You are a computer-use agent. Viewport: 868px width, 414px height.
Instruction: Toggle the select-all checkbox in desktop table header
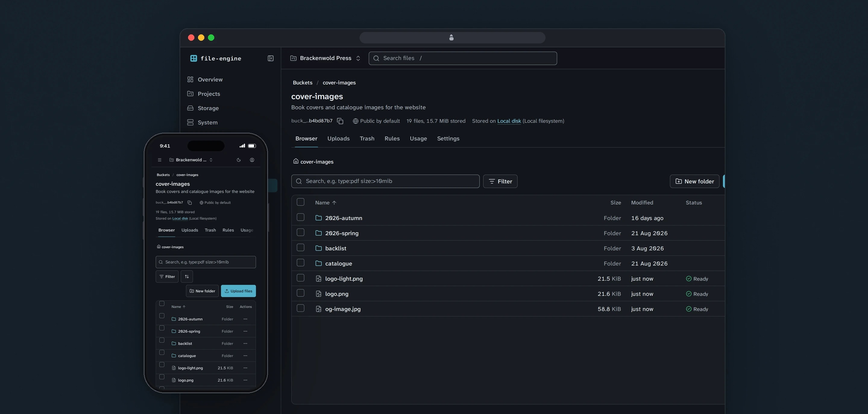(x=300, y=202)
